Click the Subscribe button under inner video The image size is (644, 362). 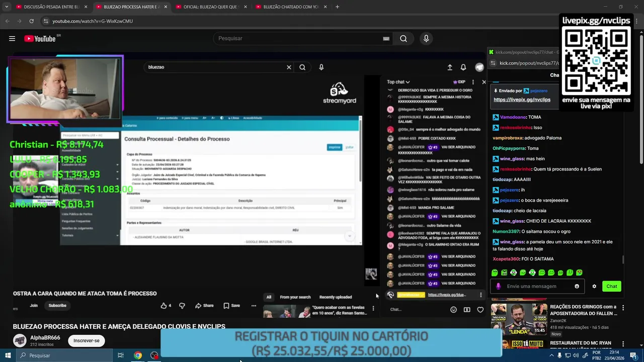[57, 306]
